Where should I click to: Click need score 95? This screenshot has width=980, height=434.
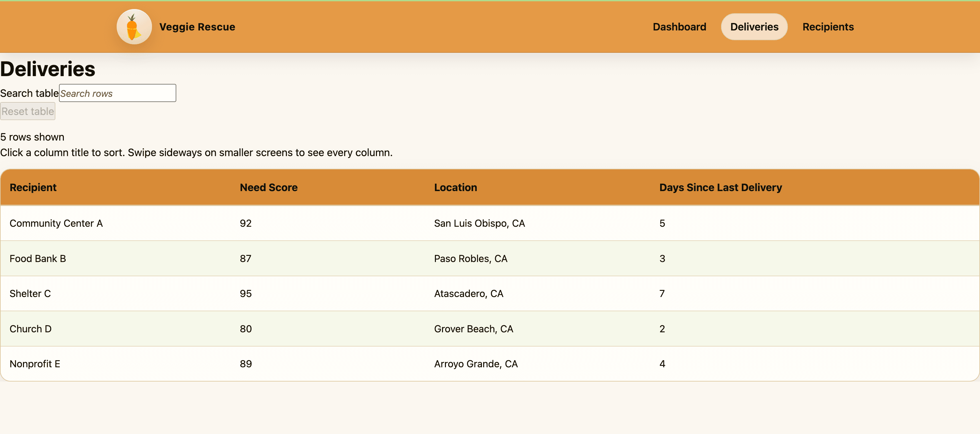click(x=246, y=294)
